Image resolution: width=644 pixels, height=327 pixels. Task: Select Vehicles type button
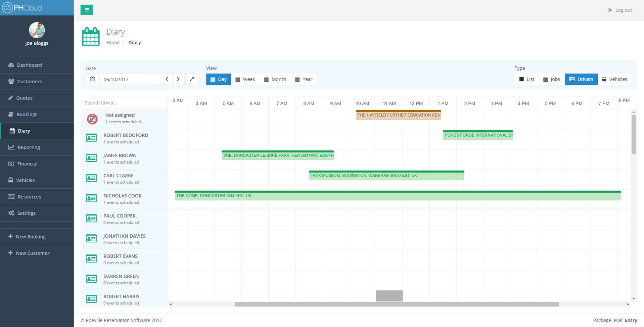point(614,79)
